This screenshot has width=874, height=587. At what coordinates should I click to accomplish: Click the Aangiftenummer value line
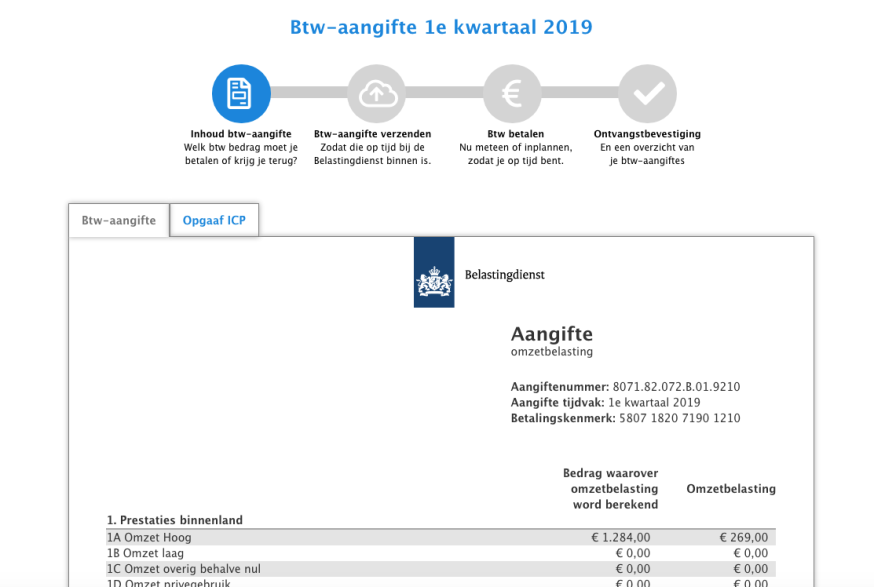[625, 387]
